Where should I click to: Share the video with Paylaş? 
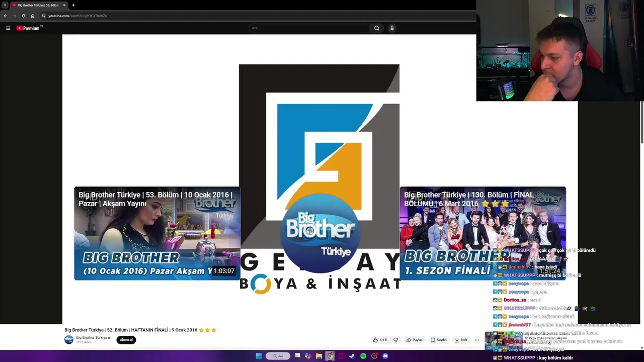415,340
